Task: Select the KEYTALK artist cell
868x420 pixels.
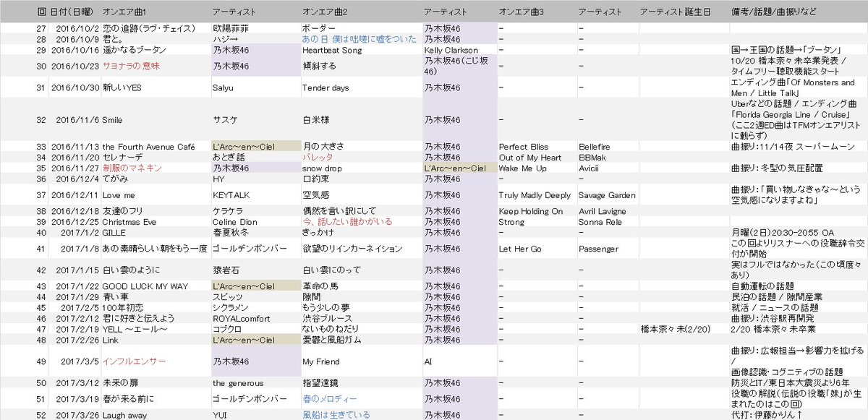Action: pyautogui.click(x=230, y=195)
